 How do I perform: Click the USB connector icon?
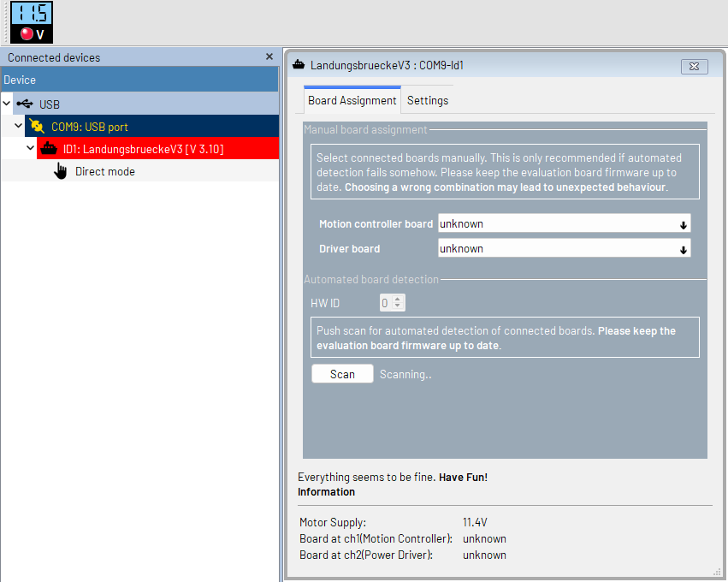pos(25,104)
